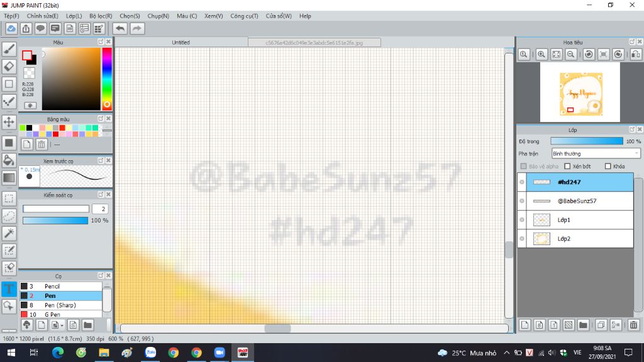
Task: Delete palette color with trash icon
Action: click(42, 144)
